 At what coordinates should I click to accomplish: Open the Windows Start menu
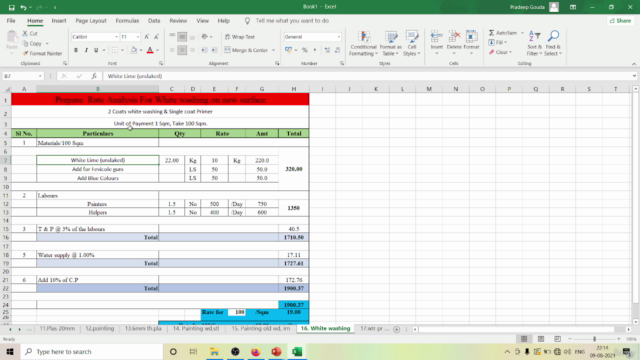pyautogui.click(x=10, y=351)
